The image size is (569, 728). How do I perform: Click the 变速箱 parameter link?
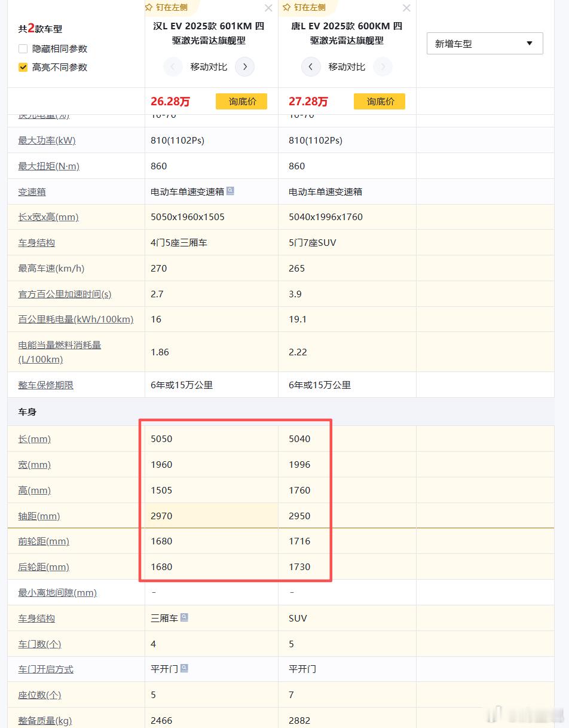click(32, 192)
